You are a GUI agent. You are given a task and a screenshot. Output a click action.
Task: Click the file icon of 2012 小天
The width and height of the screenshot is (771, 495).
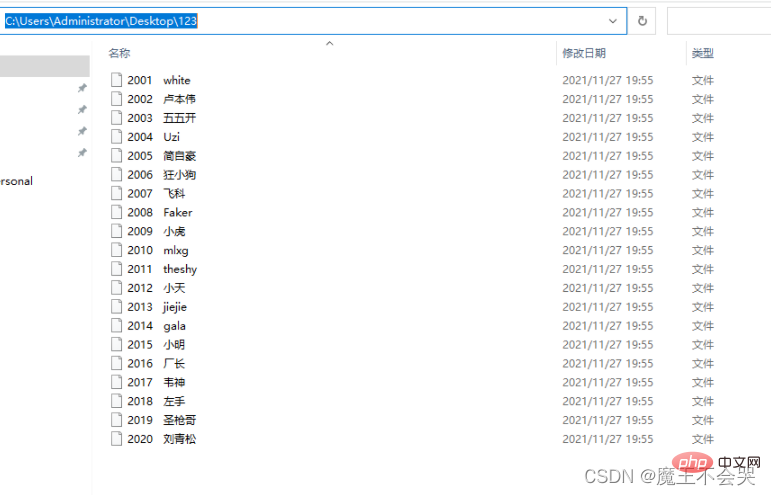click(117, 288)
